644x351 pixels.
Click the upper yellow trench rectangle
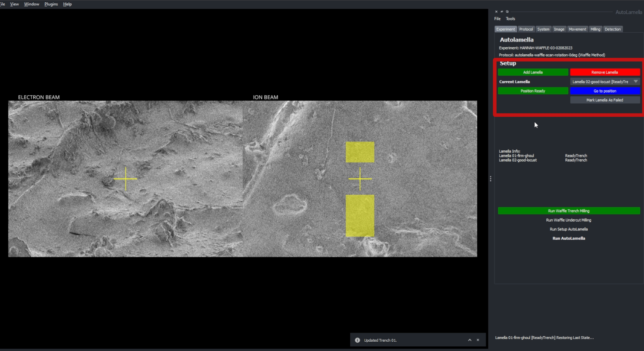click(x=360, y=152)
